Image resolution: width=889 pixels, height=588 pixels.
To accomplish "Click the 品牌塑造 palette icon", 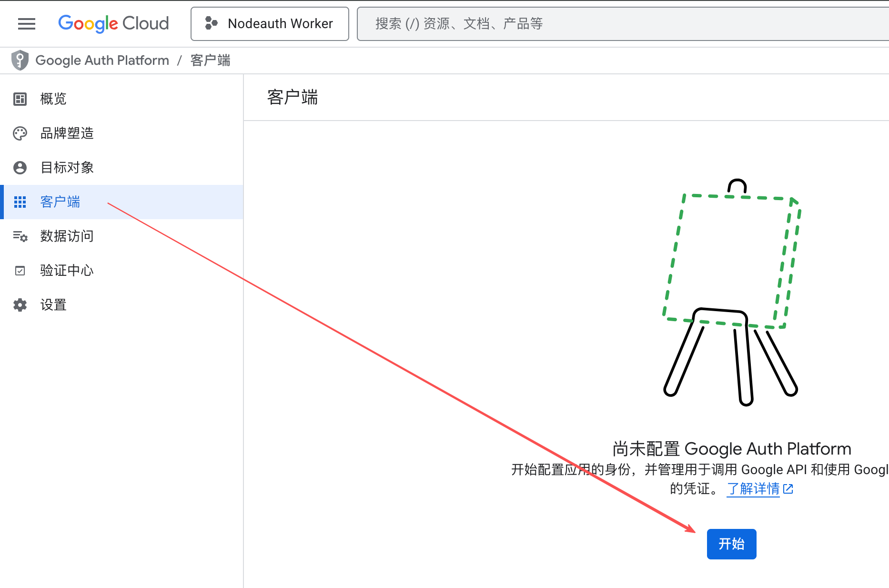I will [20, 133].
